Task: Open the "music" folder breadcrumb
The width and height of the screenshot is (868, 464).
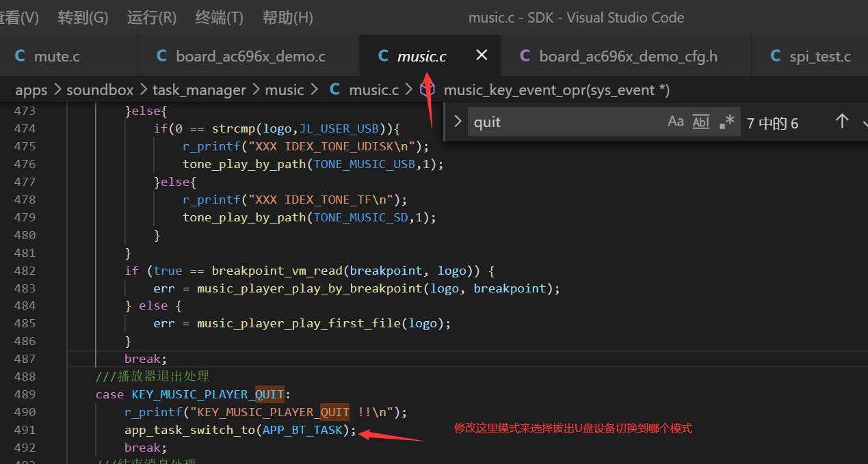Action: pos(285,90)
